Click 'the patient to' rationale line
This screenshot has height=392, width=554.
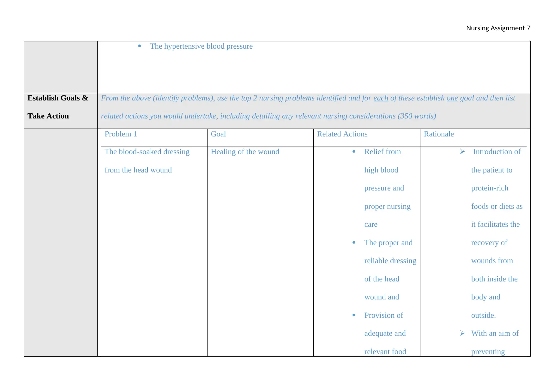(491, 170)
